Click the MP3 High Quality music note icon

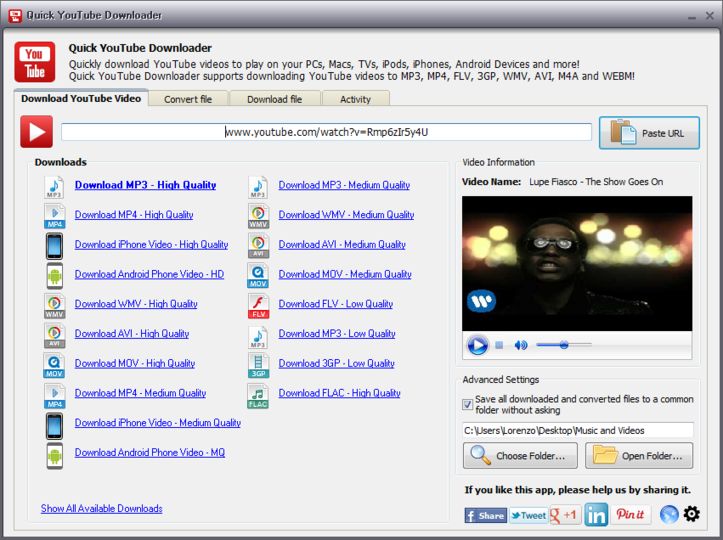coord(54,187)
